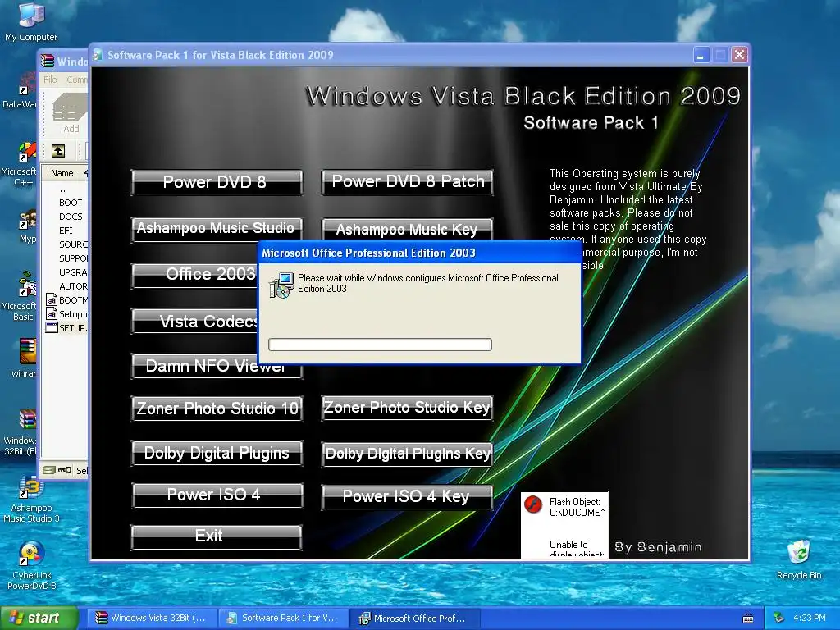Switch to Microsoft Office Prof taskbar item
Viewport: 840px width, 630px height.
tap(415, 619)
